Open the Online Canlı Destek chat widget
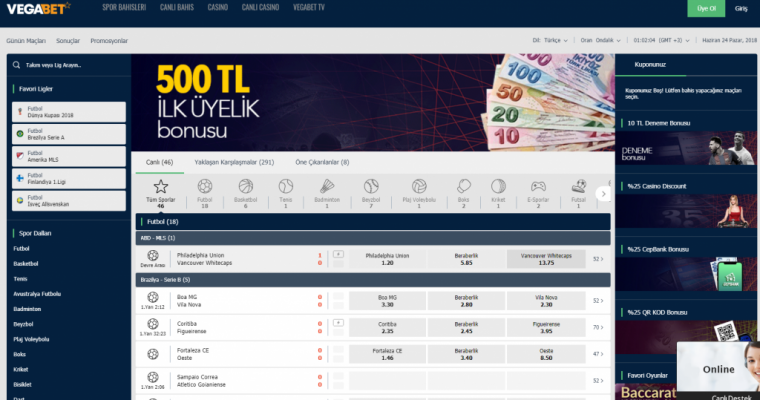This screenshot has width=760, height=400. [718, 371]
